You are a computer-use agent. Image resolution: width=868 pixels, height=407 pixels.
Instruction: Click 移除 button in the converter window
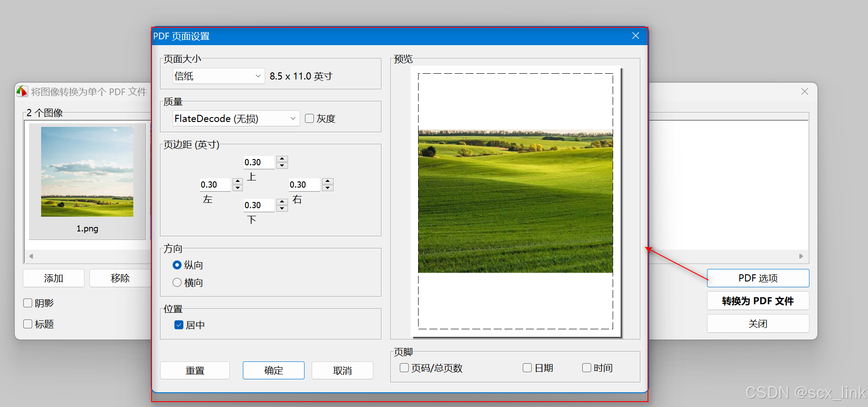(120, 278)
